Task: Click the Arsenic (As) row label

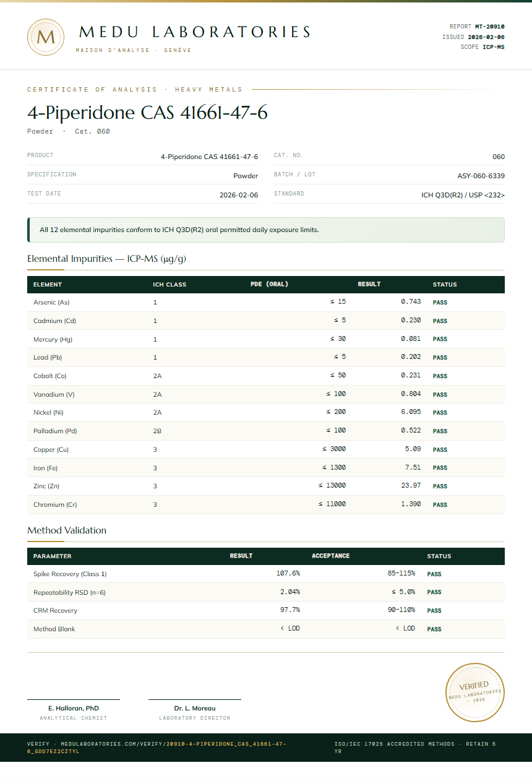Action: (51, 303)
